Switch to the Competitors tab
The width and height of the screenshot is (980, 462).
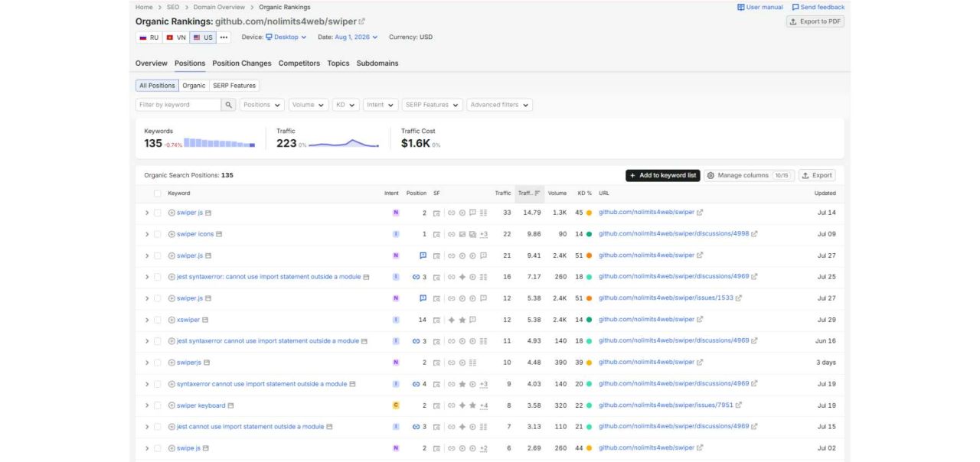299,63
